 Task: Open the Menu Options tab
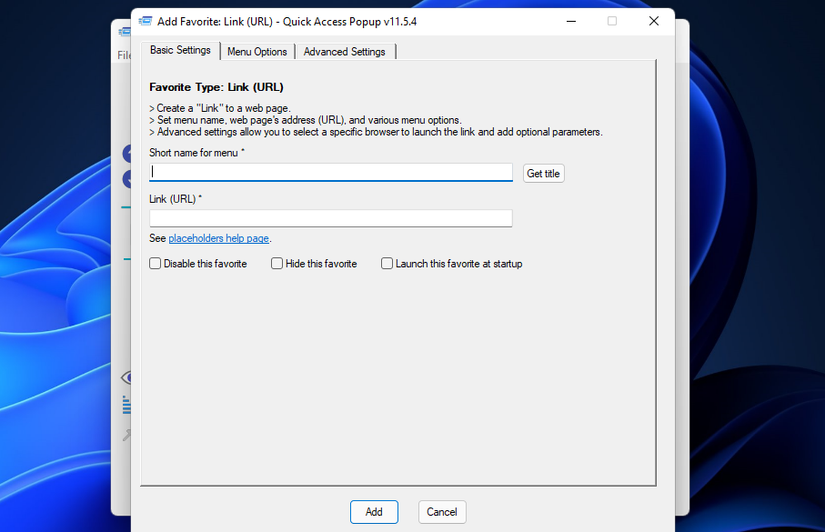tap(257, 52)
